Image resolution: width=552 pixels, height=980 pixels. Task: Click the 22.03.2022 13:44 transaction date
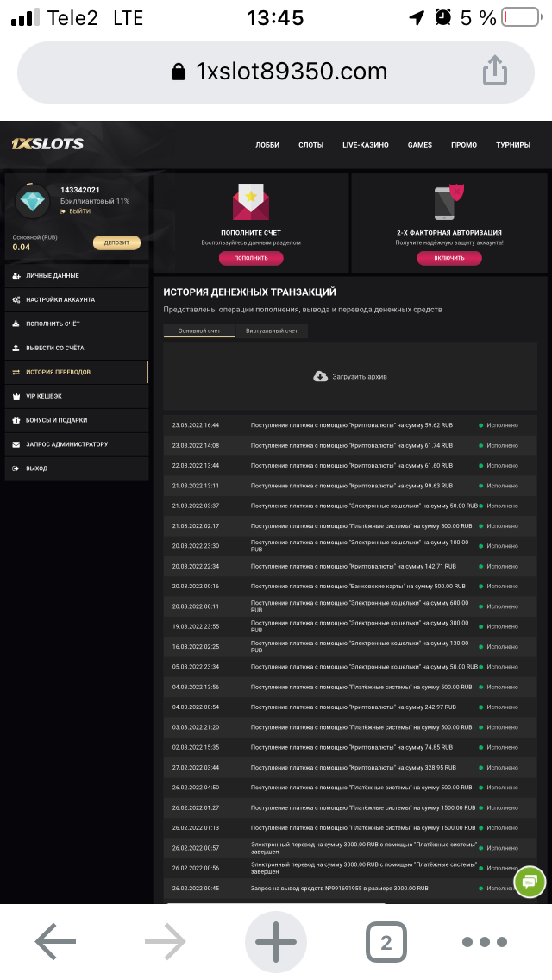click(196, 466)
